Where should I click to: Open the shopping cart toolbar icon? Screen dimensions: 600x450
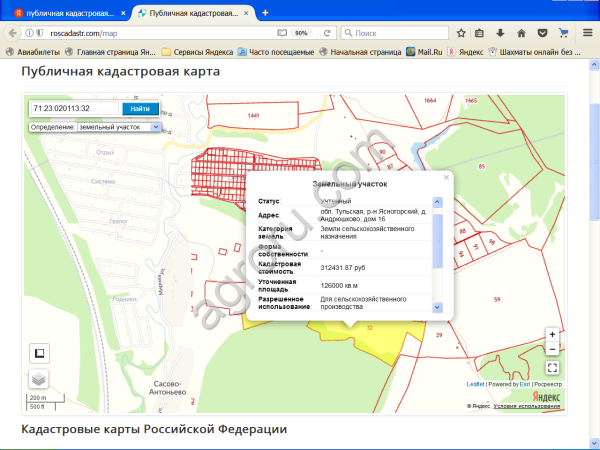563,33
